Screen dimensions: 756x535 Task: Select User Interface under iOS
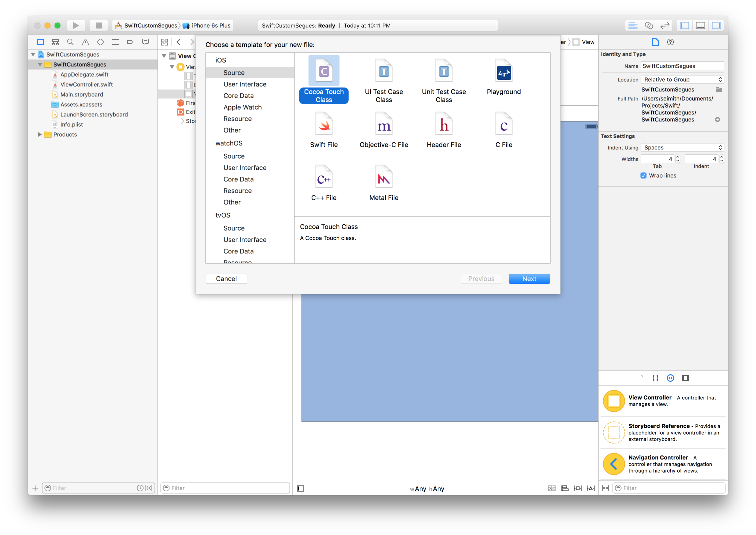tap(245, 84)
